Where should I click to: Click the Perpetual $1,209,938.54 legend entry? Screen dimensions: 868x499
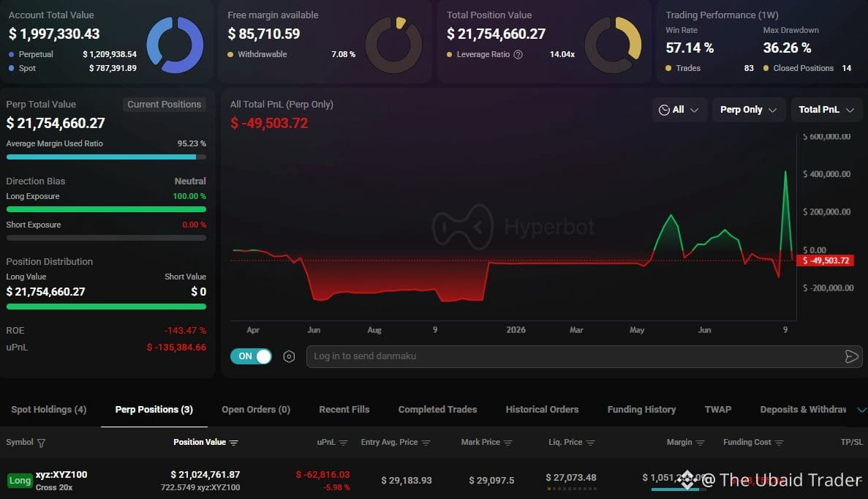pyautogui.click(x=72, y=54)
